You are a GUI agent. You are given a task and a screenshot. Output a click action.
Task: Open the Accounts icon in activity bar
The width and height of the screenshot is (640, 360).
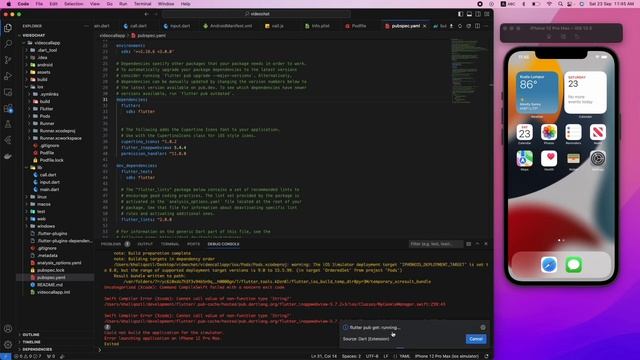(8, 329)
